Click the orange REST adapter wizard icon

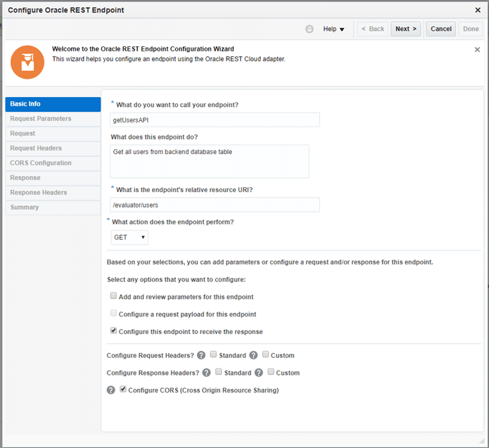click(27, 61)
